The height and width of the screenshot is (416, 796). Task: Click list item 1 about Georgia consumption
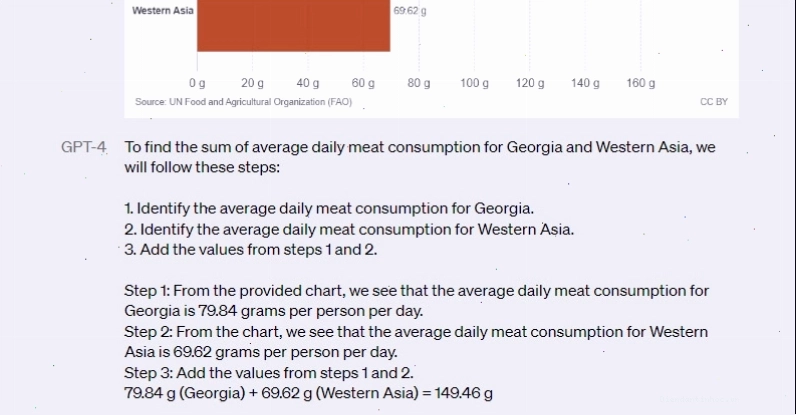[329, 209]
